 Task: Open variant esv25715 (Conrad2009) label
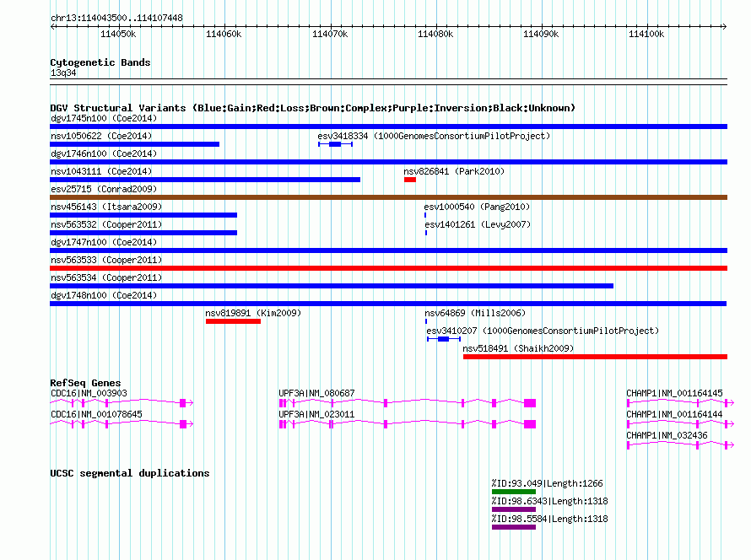click(104, 189)
